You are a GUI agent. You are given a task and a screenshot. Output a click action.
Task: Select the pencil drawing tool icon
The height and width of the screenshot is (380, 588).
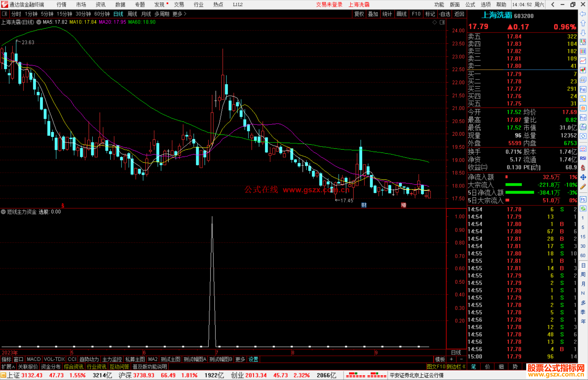pyautogui.click(x=583, y=187)
